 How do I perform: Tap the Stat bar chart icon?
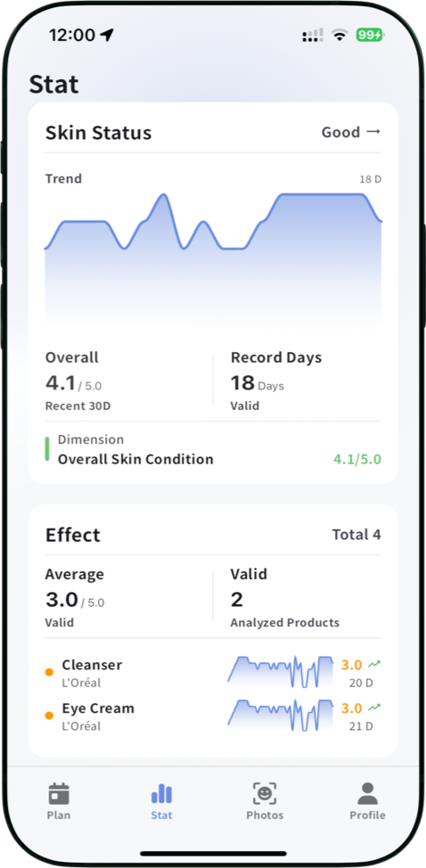point(161,793)
